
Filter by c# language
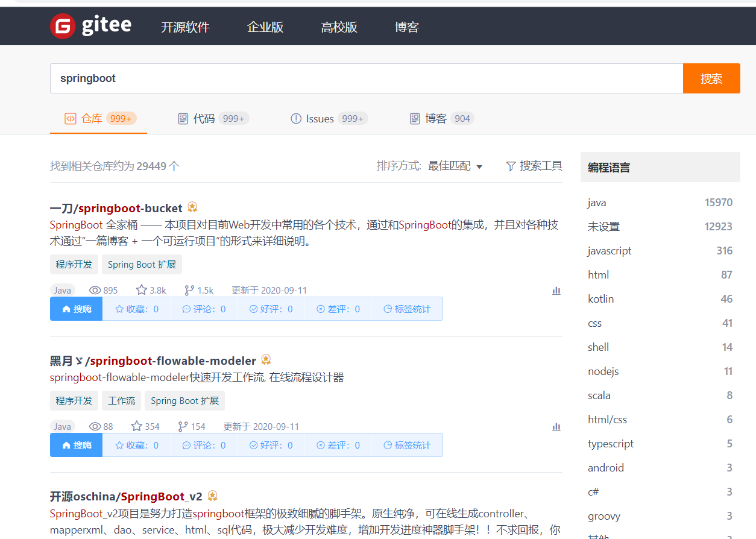click(x=660, y=492)
